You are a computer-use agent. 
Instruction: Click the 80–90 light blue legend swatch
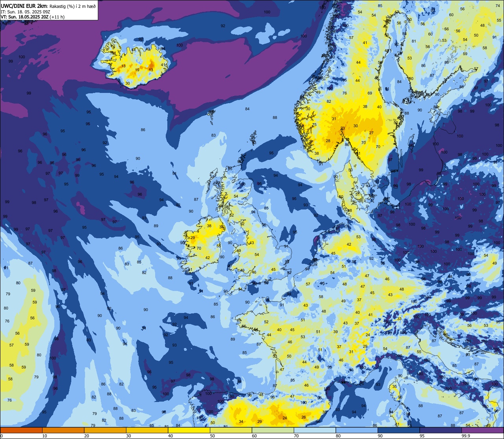(357, 430)
